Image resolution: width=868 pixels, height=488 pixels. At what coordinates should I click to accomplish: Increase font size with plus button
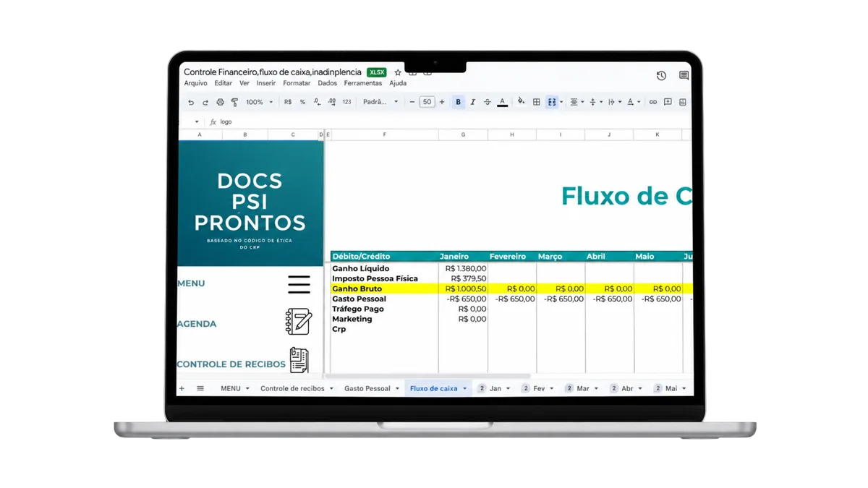pyautogui.click(x=442, y=103)
